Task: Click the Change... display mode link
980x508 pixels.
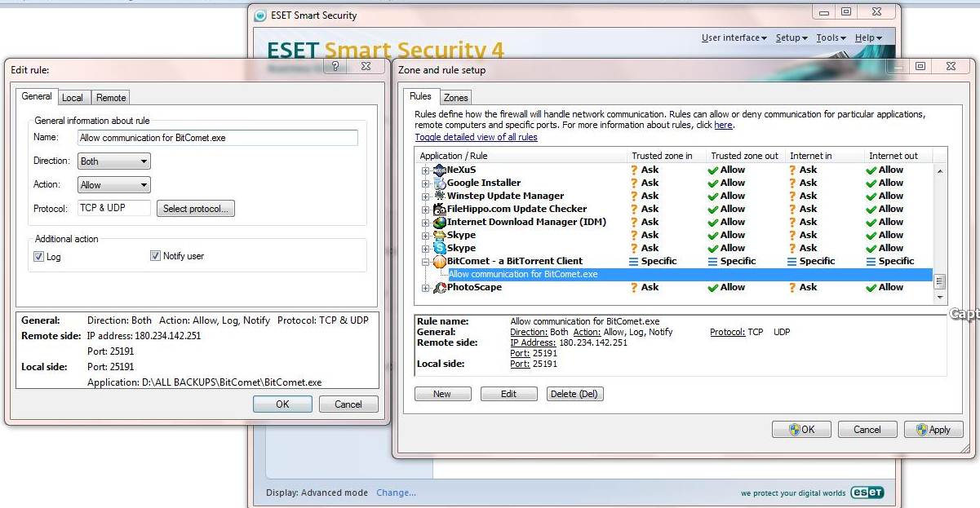Action: [x=396, y=493]
